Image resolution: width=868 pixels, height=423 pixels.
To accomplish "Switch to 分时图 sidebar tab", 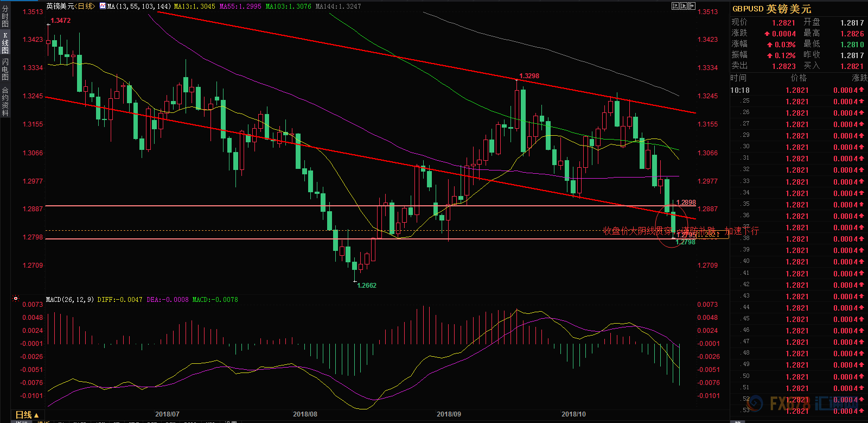I will pyautogui.click(x=5, y=17).
